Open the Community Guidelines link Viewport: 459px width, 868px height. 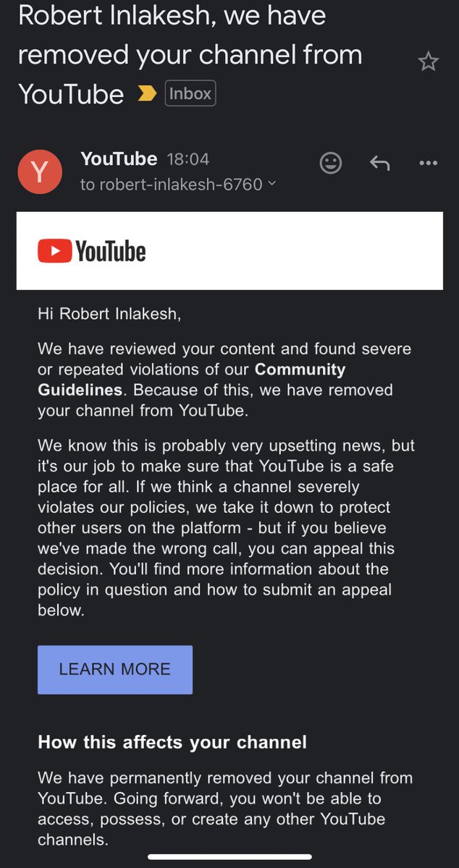tap(300, 370)
